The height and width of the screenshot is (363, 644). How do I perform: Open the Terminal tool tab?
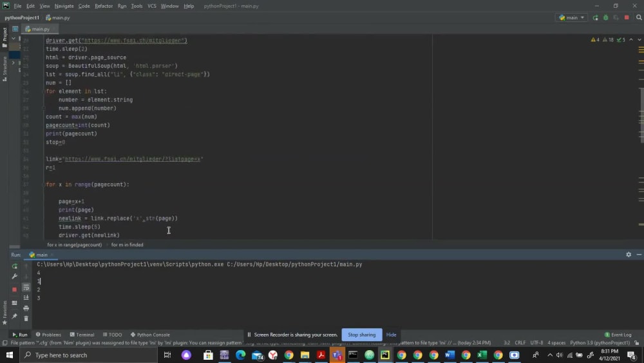click(x=82, y=335)
